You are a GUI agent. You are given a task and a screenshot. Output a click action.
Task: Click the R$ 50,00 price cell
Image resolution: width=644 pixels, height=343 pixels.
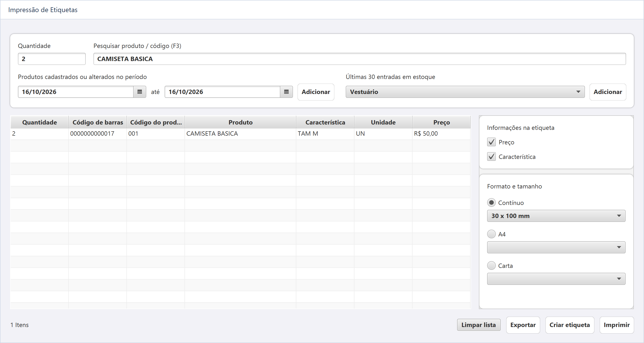(x=442, y=134)
